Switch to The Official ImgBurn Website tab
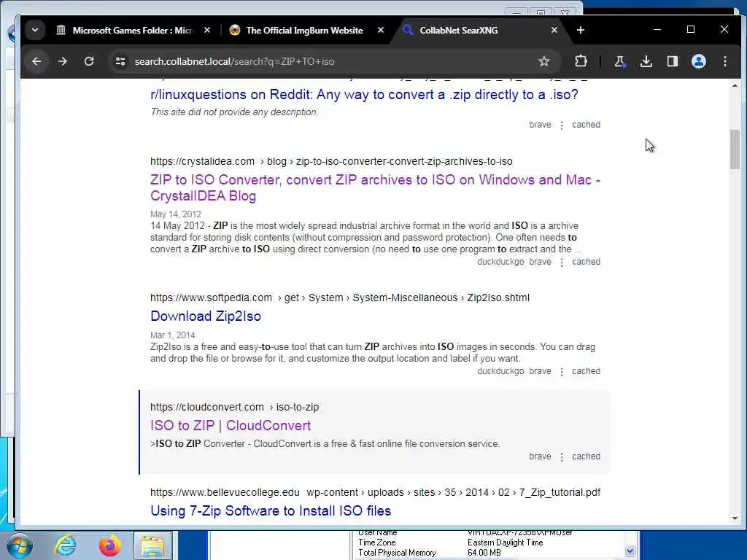The image size is (747, 560). click(x=305, y=30)
